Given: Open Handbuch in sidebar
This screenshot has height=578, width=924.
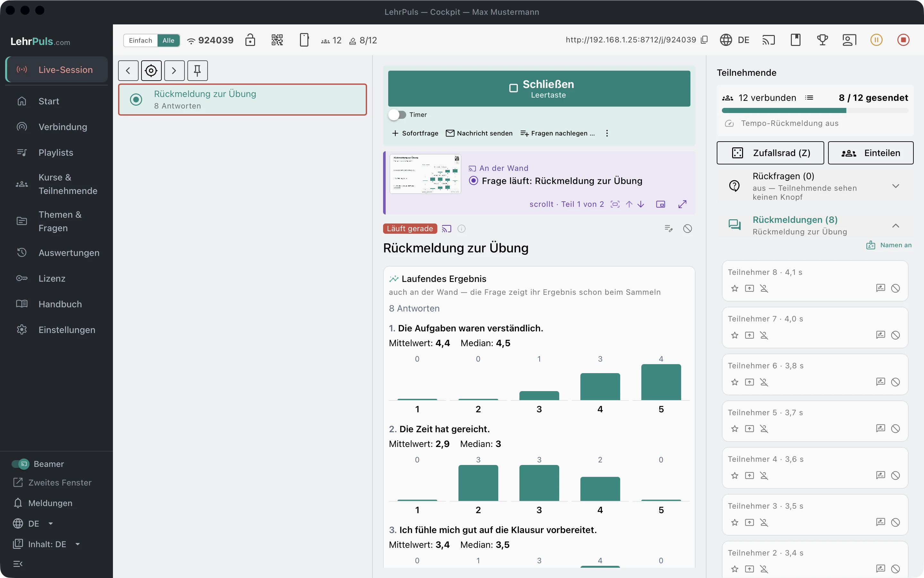Looking at the screenshot, I should pyautogui.click(x=56, y=304).
